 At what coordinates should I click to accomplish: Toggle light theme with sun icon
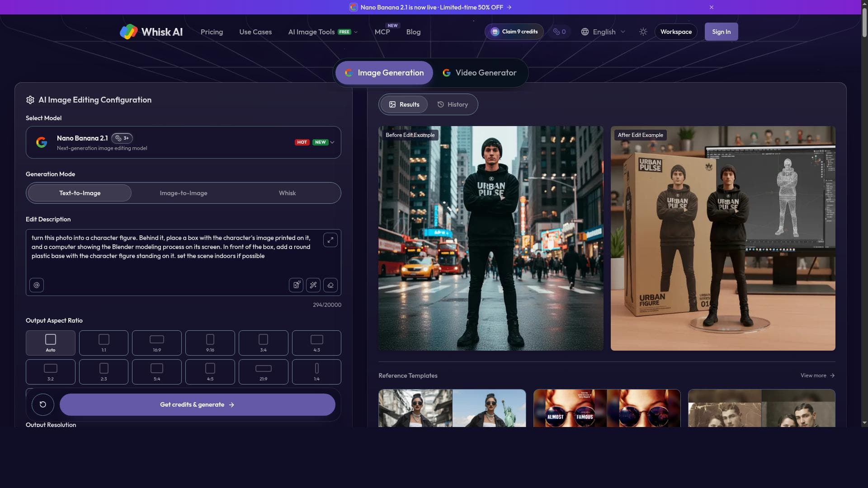(x=643, y=32)
